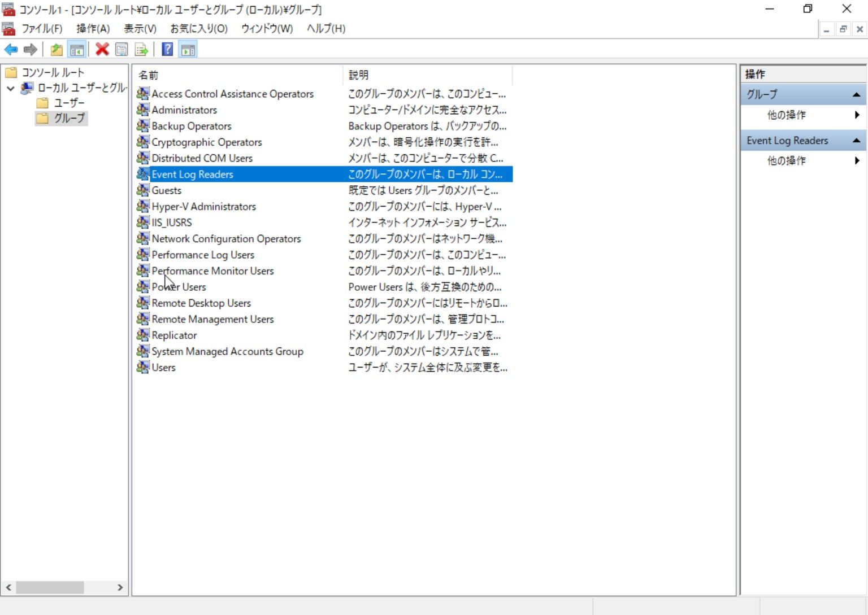Click the ユーザー folder icon in tree

(x=42, y=103)
